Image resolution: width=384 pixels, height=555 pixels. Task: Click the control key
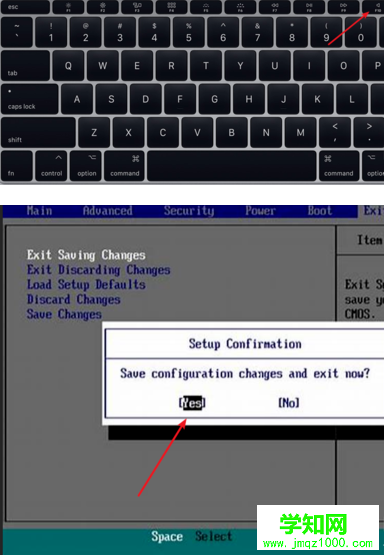[x=51, y=166]
